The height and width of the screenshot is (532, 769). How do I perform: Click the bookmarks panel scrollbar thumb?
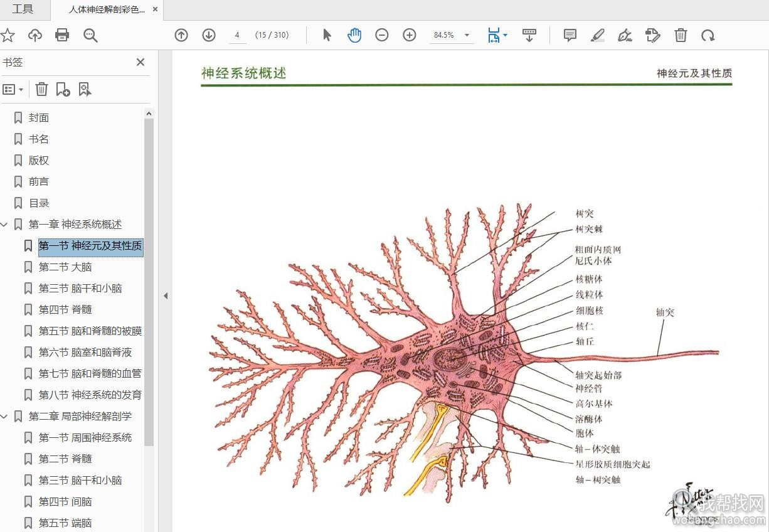[x=149, y=282]
